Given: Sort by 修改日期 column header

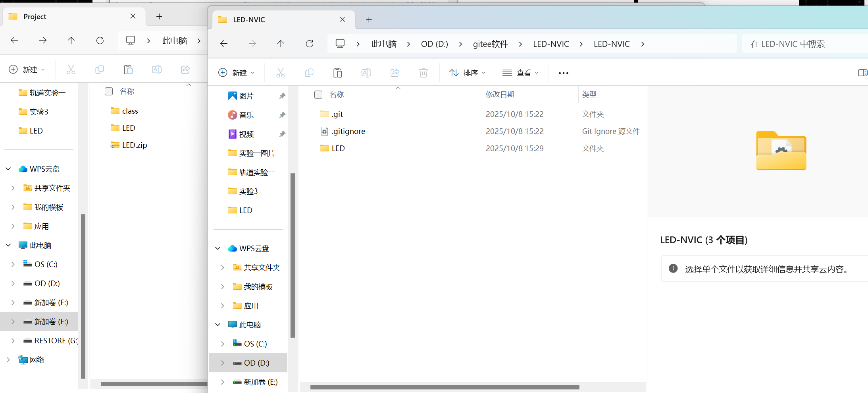Looking at the screenshot, I should click(500, 95).
